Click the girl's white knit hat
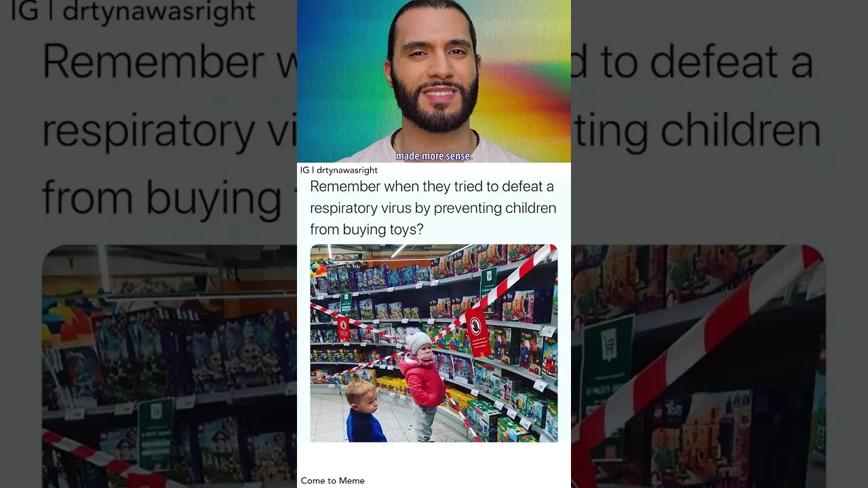 pos(418,341)
